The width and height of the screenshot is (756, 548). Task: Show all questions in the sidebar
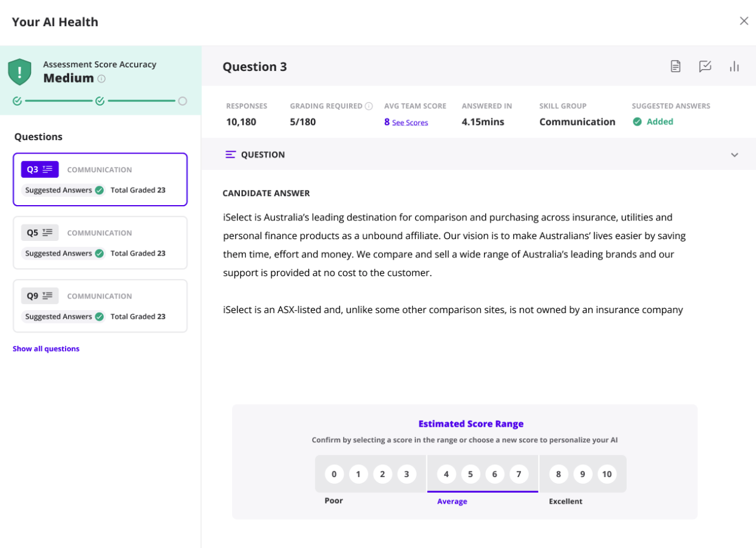(46, 349)
